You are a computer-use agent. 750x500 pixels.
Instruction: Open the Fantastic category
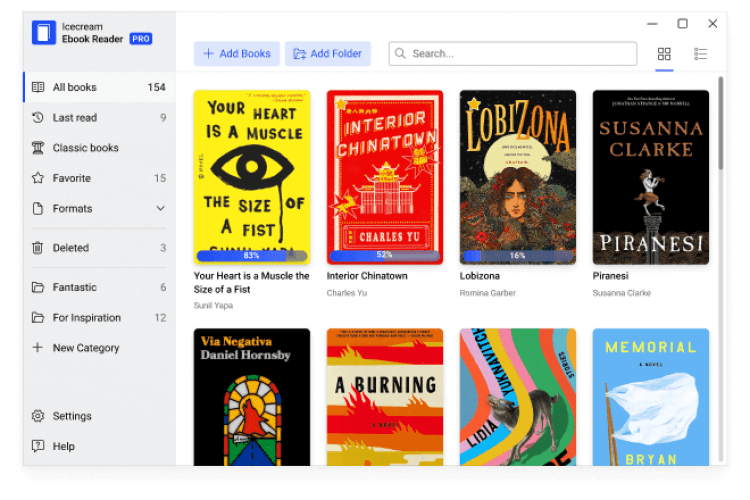pyautogui.click(x=99, y=287)
